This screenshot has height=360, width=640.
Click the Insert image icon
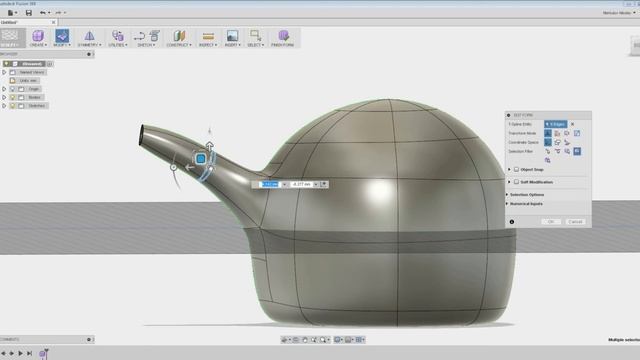pos(232,36)
